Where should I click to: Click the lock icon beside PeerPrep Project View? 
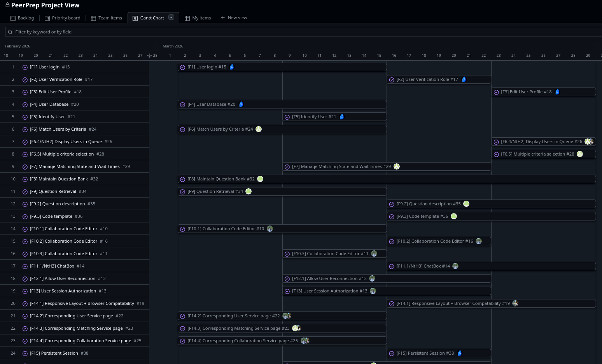coord(7,5)
